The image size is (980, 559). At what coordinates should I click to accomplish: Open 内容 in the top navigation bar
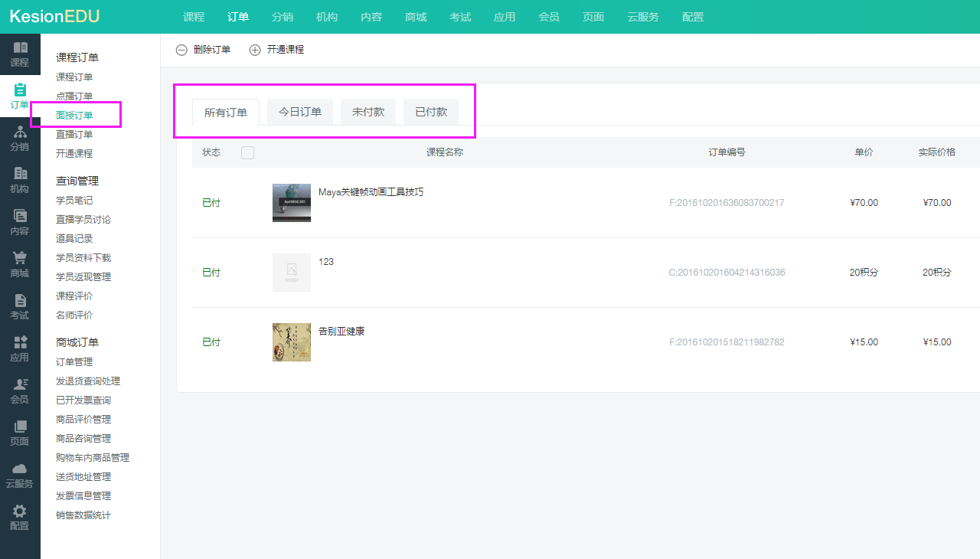[371, 17]
